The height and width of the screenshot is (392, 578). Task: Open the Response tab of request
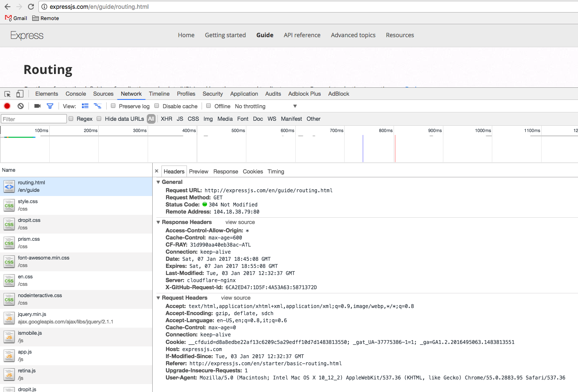(x=226, y=171)
